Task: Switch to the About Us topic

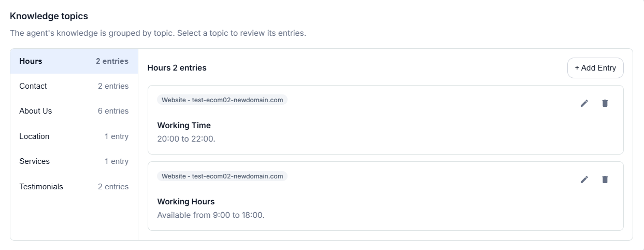Action: [74, 111]
